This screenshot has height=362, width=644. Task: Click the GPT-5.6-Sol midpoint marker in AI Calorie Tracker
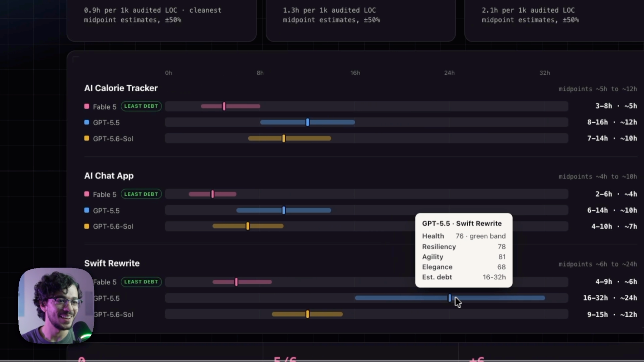(284, 138)
